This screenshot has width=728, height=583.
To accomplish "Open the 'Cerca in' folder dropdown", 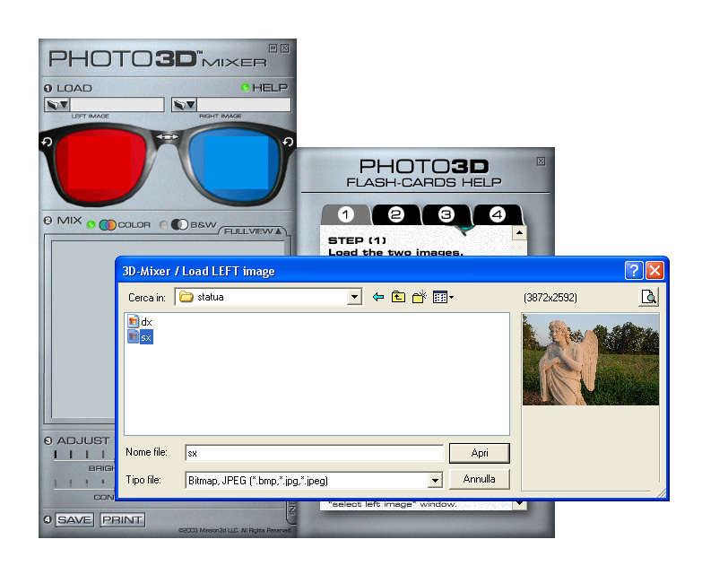I will 354,297.
